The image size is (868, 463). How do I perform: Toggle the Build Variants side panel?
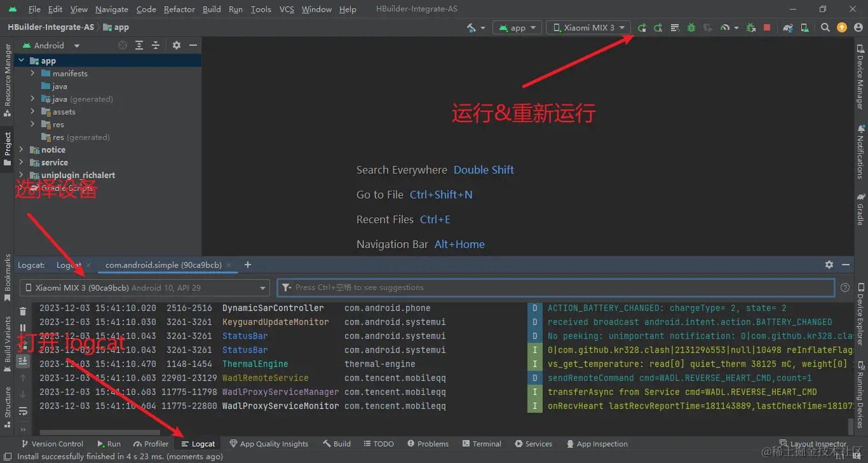(8, 345)
